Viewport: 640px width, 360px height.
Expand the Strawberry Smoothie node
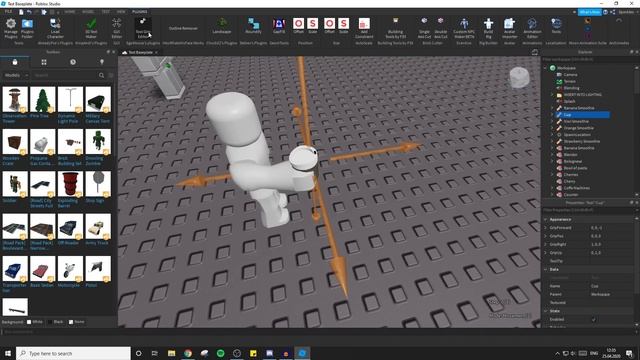552,141
